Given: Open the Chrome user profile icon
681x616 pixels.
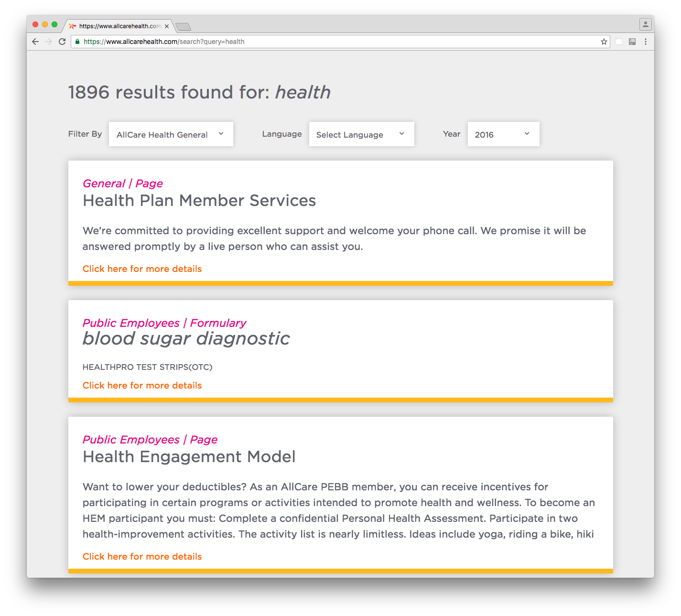Looking at the screenshot, I should pos(645,24).
